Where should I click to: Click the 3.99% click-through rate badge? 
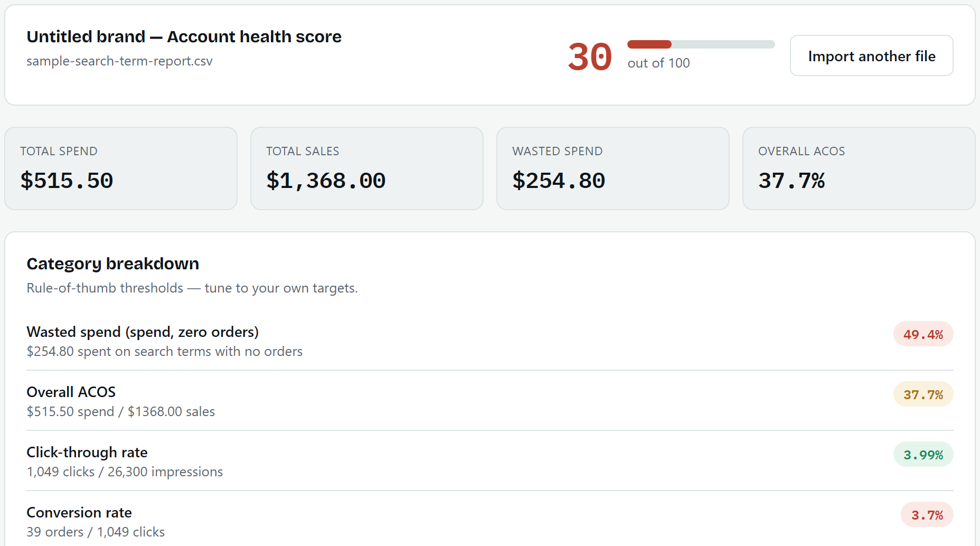[923, 455]
